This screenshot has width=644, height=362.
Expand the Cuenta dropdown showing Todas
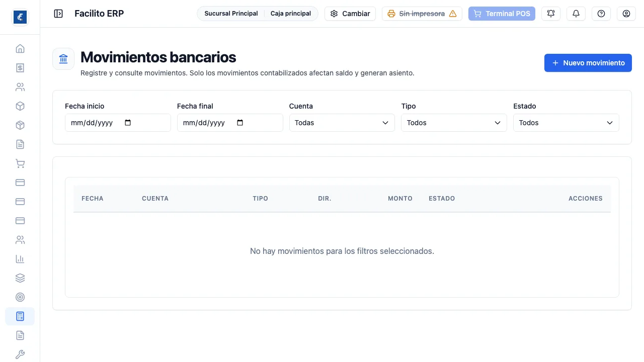click(342, 123)
